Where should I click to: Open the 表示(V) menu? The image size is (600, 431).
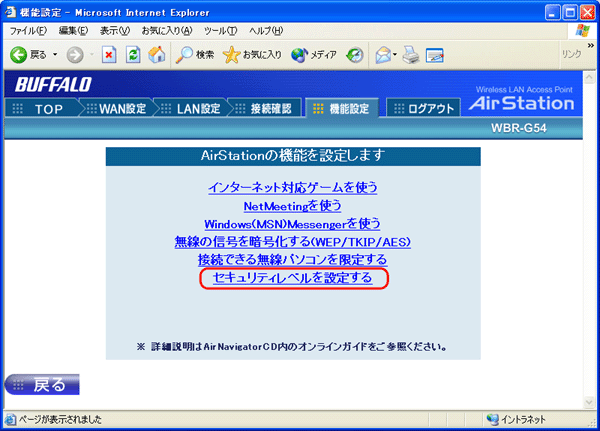click(x=115, y=31)
